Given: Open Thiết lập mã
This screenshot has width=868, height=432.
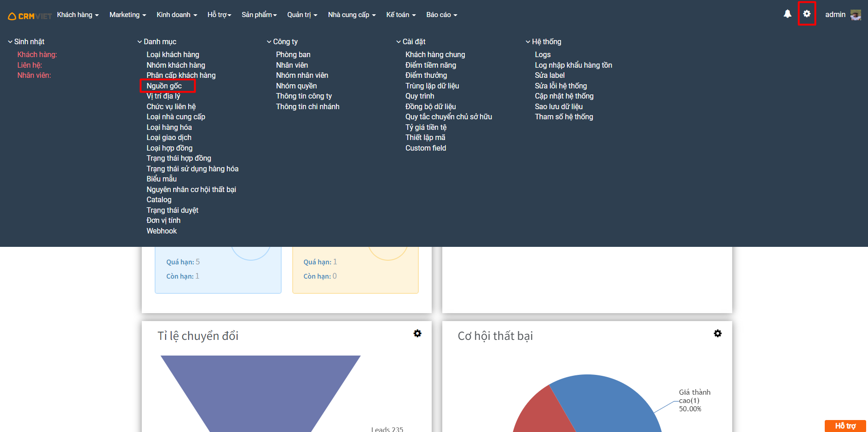Looking at the screenshot, I should pos(425,138).
